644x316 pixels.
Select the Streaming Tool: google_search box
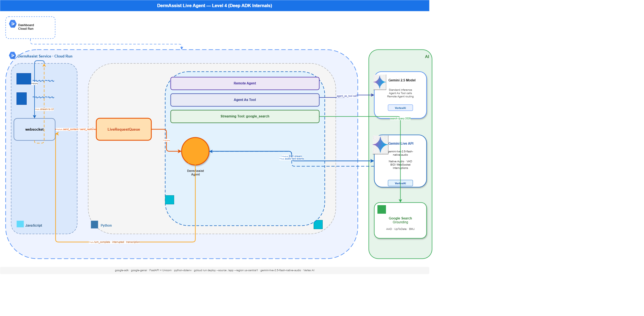245,116
